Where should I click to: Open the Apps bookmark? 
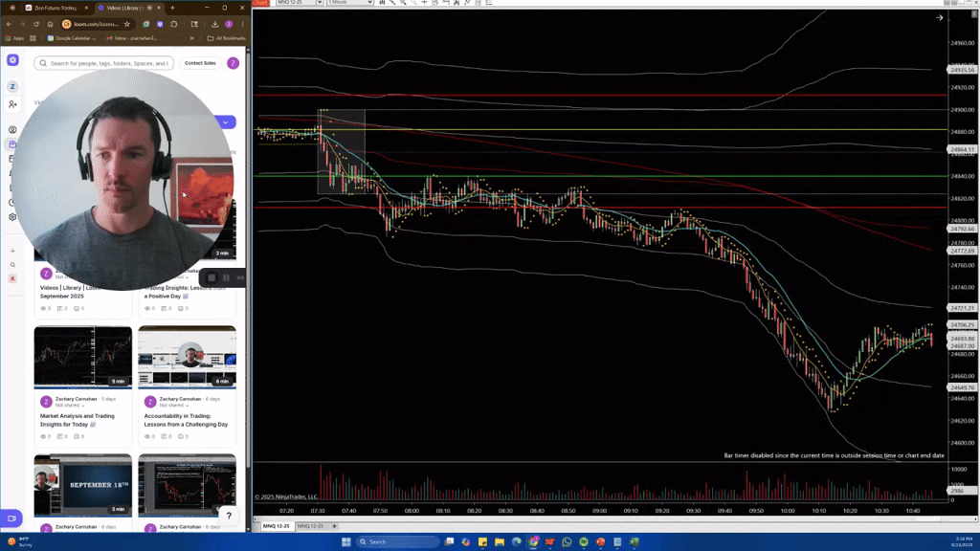[14, 38]
